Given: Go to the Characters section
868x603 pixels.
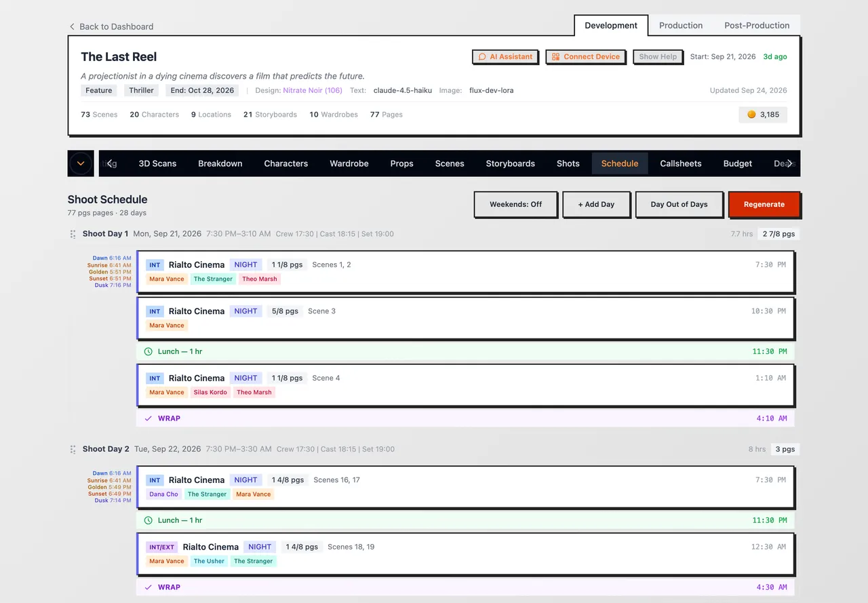Looking at the screenshot, I should [286, 163].
